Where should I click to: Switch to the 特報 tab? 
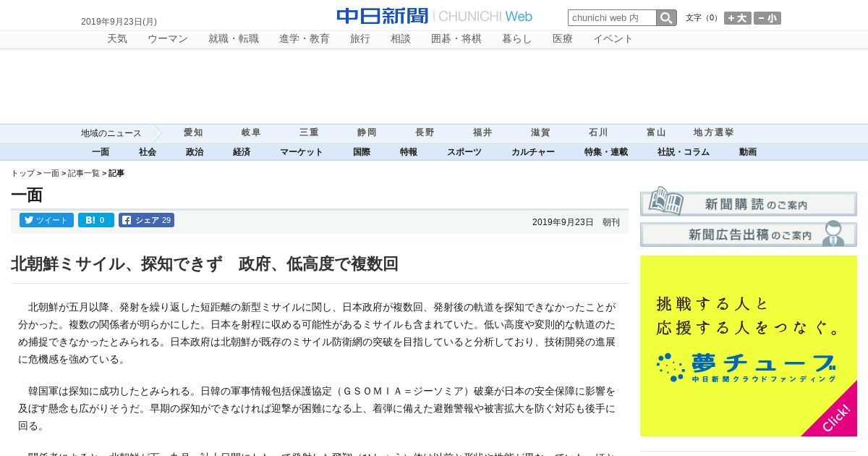coord(409,152)
